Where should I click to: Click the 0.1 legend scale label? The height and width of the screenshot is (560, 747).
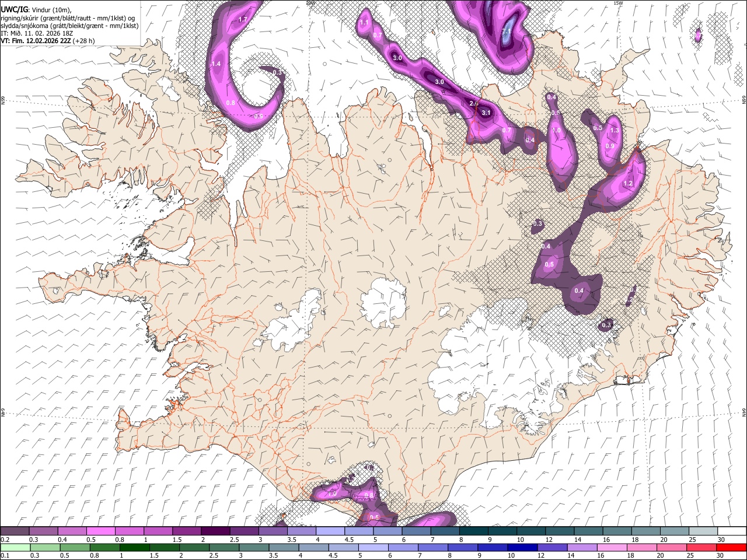4,556
